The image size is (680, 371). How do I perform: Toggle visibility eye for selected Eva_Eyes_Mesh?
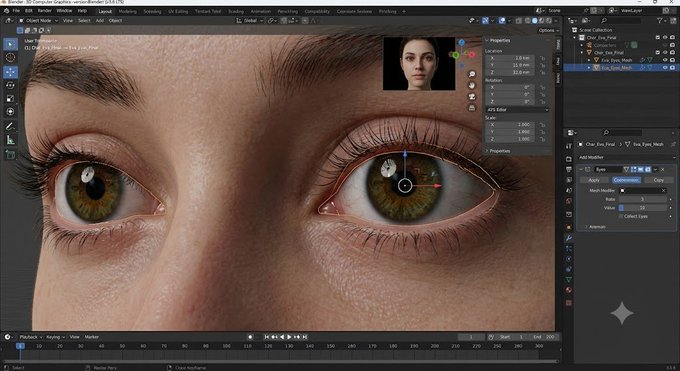click(665, 68)
